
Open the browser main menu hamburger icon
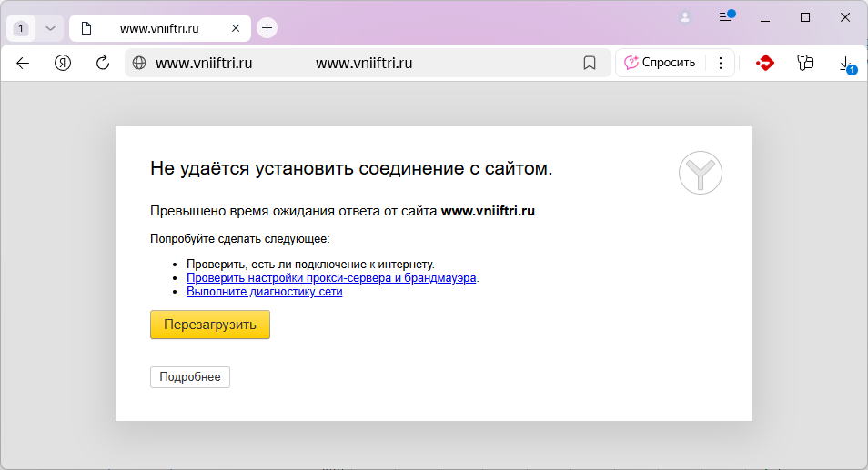point(726,17)
